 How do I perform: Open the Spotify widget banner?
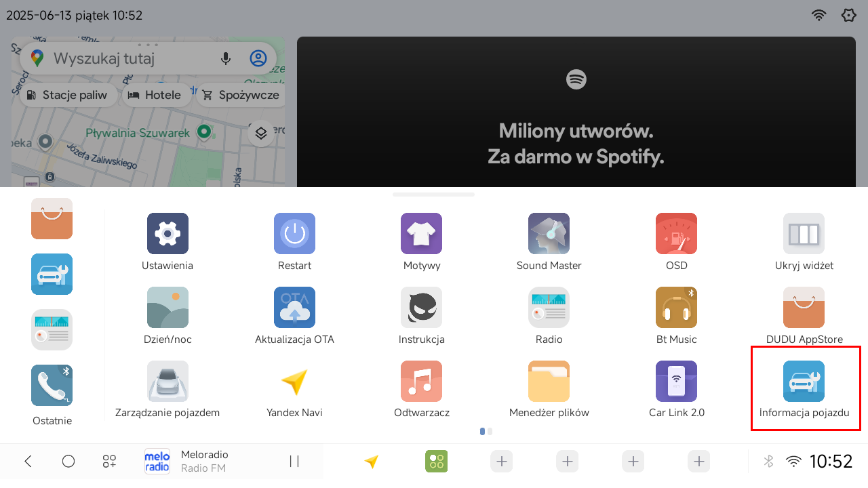click(576, 112)
